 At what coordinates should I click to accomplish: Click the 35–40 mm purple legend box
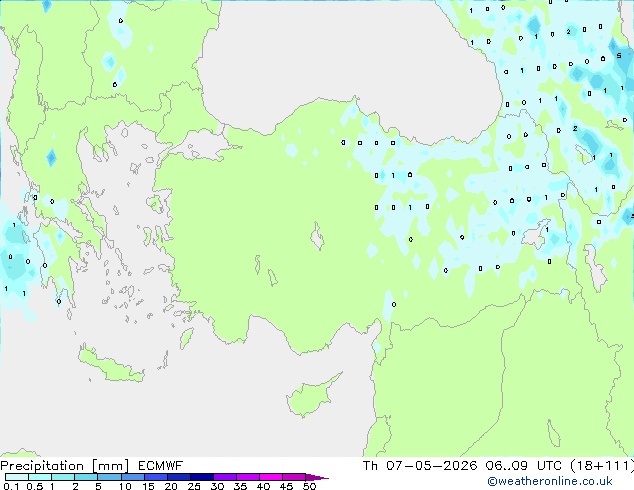[x=247, y=477]
